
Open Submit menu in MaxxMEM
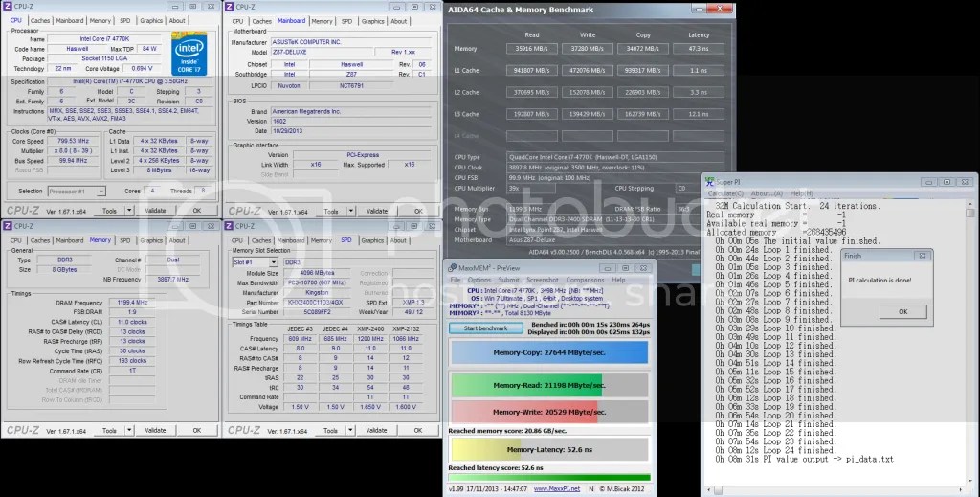pos(508,280)
